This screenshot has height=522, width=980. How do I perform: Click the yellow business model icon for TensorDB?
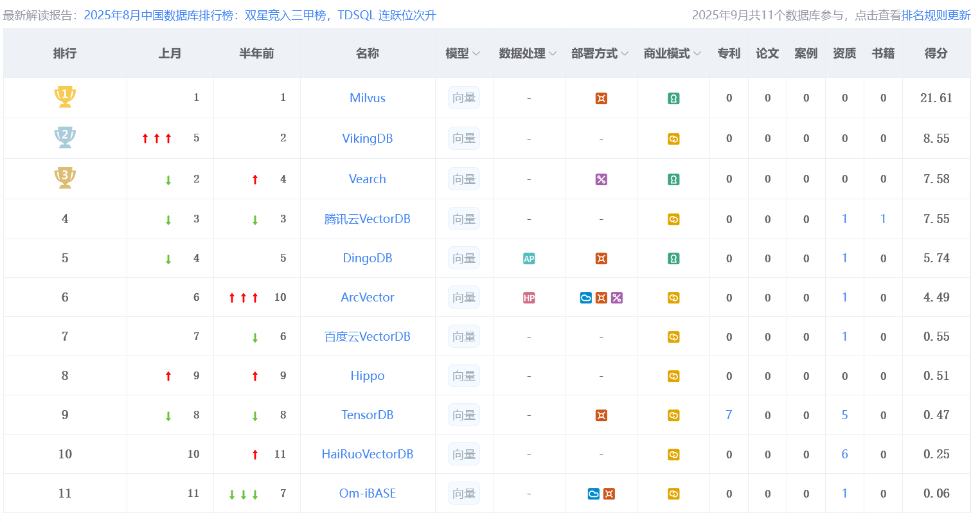click(673, 415)
